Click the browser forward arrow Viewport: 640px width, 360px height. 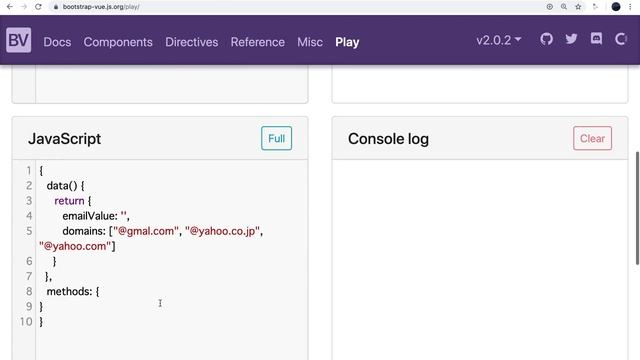[24, 7]
